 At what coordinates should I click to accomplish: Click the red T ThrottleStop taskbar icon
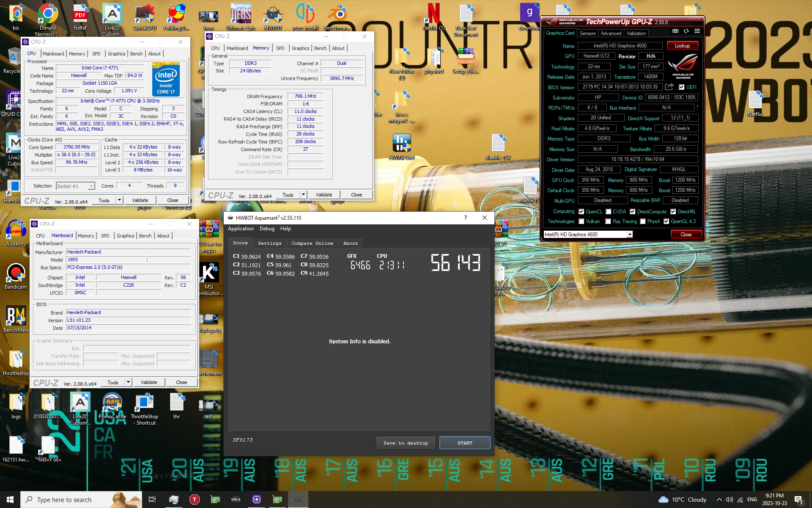point(194,500)
